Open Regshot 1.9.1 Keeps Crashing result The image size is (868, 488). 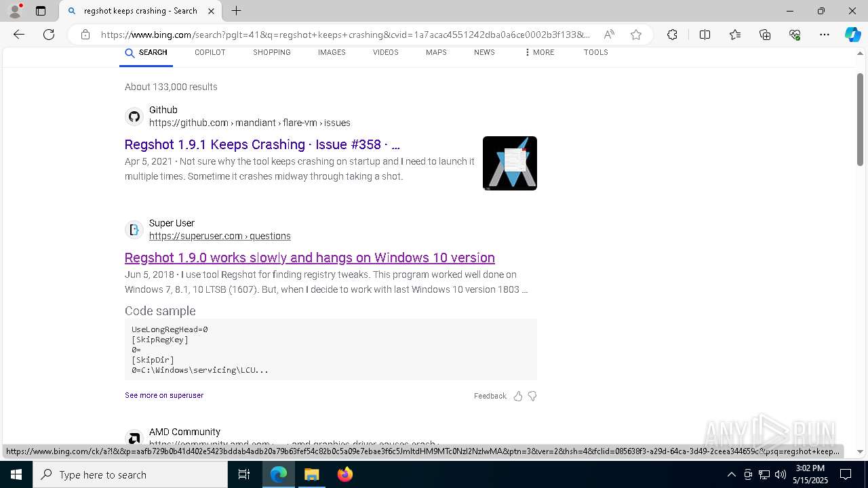coord(262,144)
